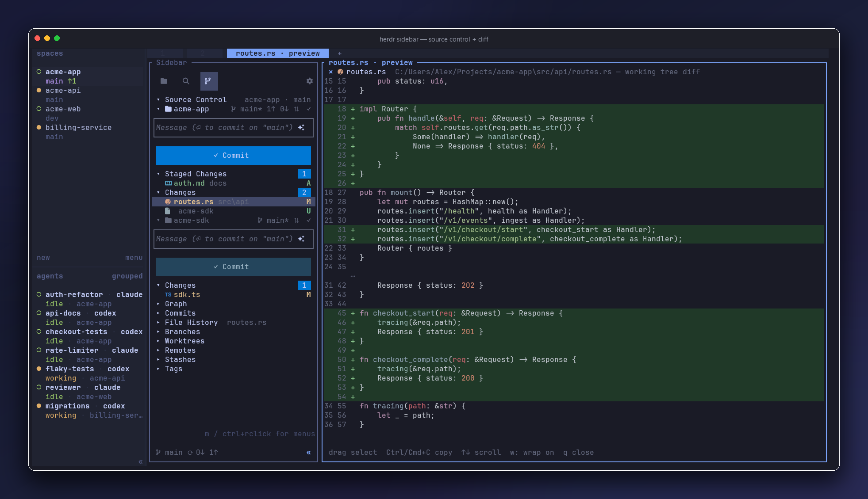Click Rust file icon next to routes.rs in Changes
The height and width of the screenshot is (499, 868).
(x=168, y=202)
